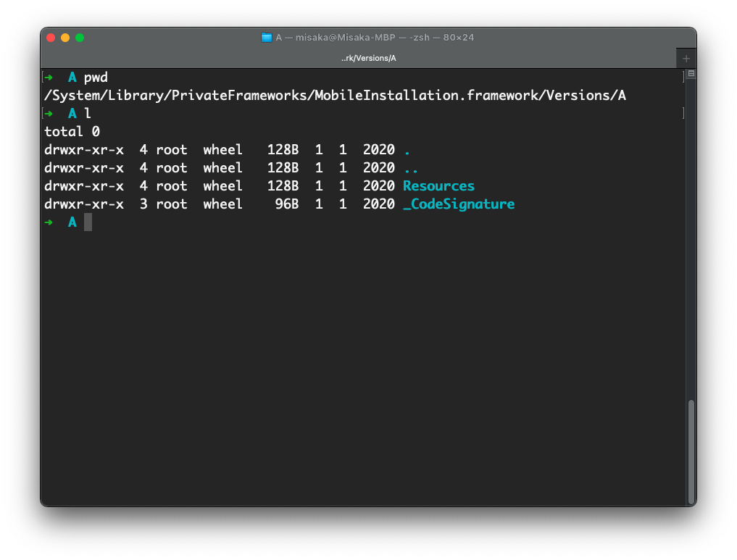Click 'wheel' group in the Resources row

222,186
